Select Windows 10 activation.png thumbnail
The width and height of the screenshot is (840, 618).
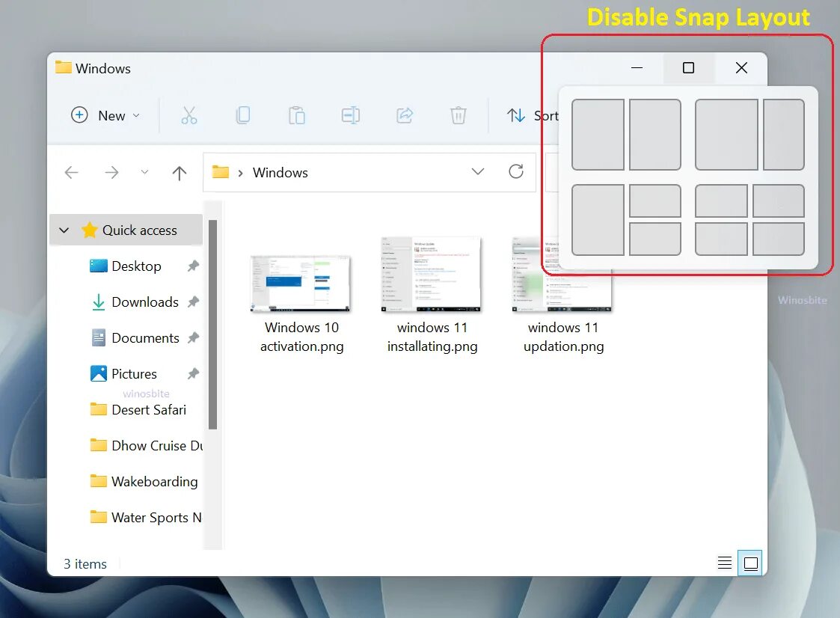(x=301, y=284)
